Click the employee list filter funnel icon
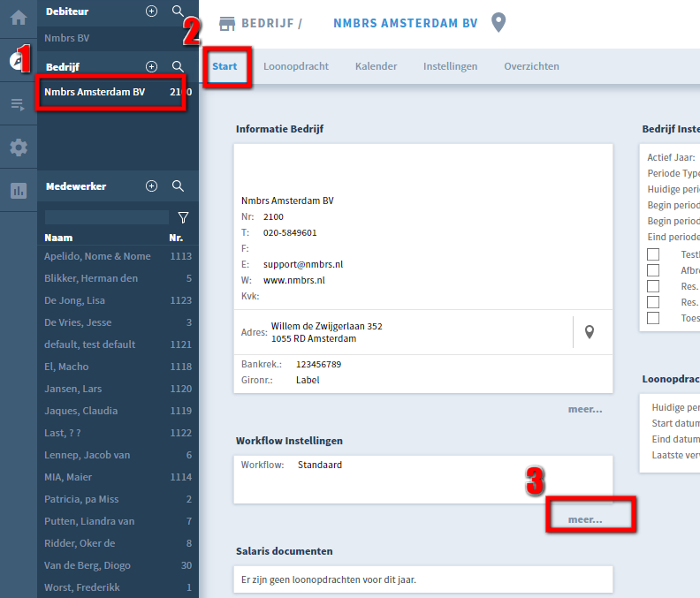The height and width of the screenshot is (598, 700). 183,217
